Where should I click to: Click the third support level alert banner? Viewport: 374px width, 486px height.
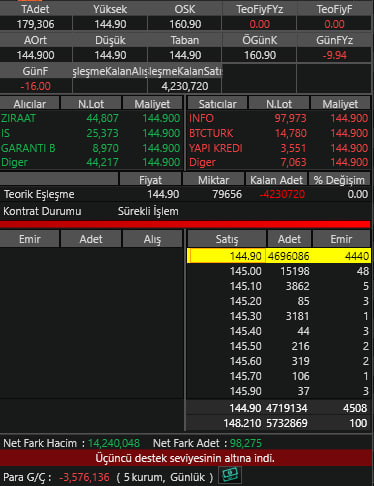coord(185,458)
